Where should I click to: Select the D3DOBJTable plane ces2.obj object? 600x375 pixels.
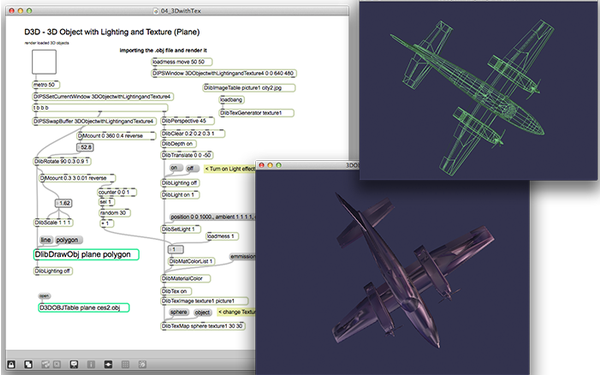(x=84, y=308)
